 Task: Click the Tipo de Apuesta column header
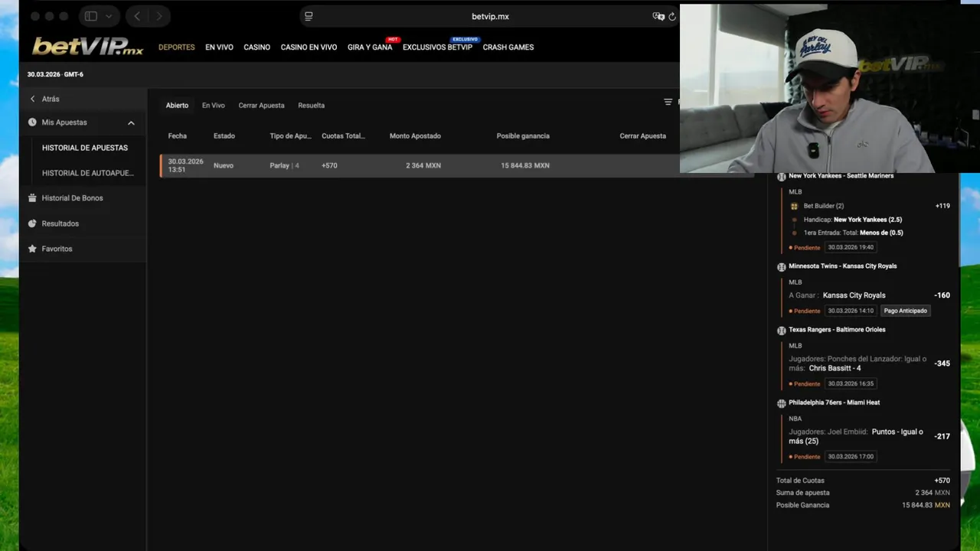291,136
